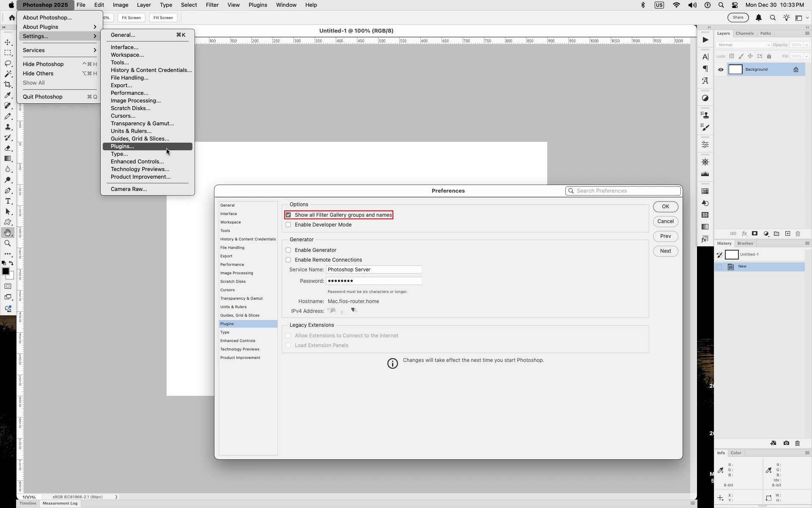
Task: Switch to the Channels tab
Action: [744, 33]
